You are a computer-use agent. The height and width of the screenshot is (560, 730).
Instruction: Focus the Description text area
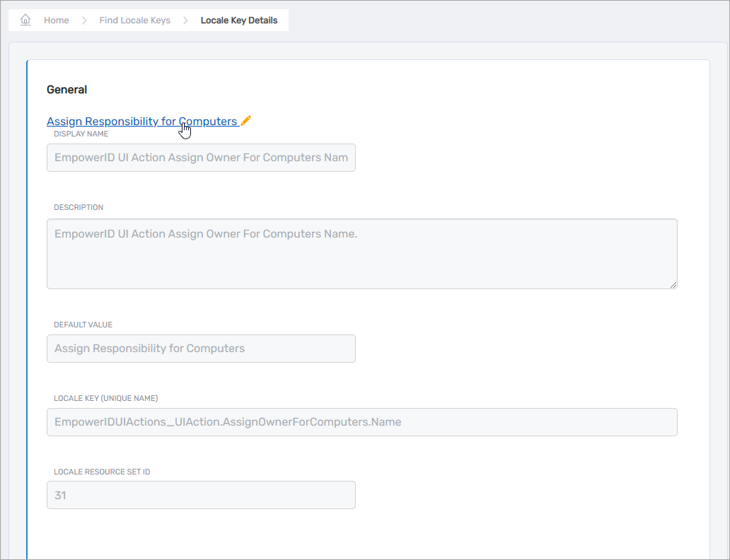361,253
